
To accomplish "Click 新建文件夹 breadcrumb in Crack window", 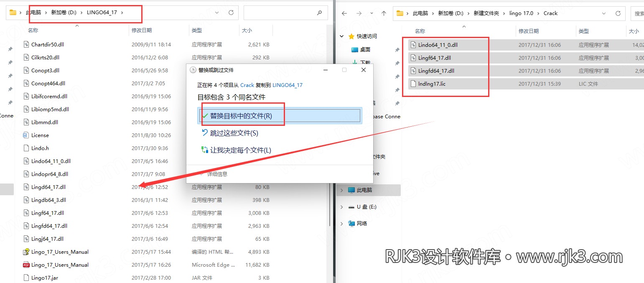I will click(486, 13).
